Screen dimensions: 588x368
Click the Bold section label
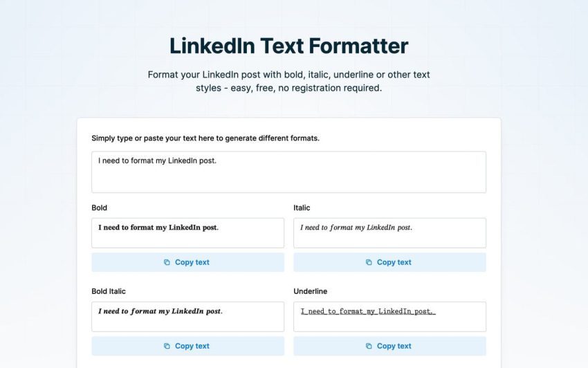100,208
